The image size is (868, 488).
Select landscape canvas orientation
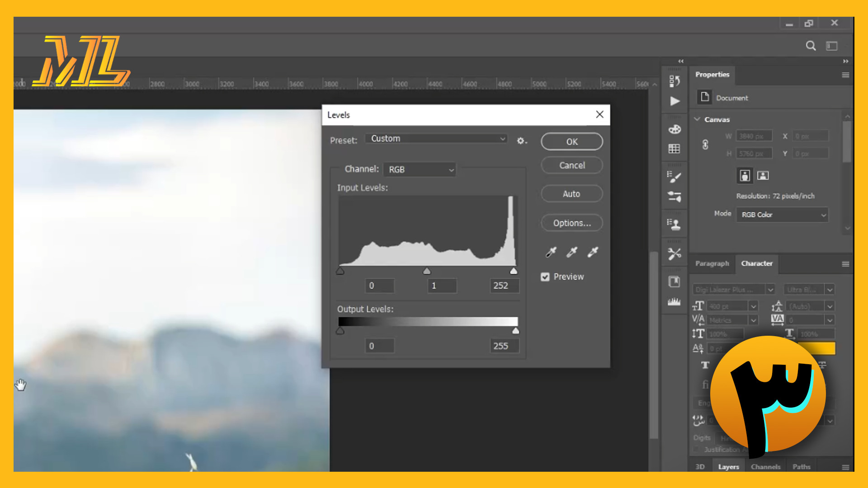pyautogui.click(x=763, y=175)
